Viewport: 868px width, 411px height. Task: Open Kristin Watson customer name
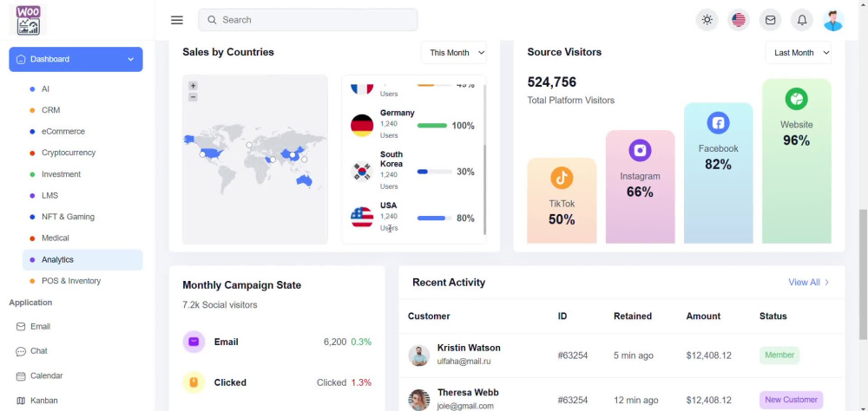[469, 348]
